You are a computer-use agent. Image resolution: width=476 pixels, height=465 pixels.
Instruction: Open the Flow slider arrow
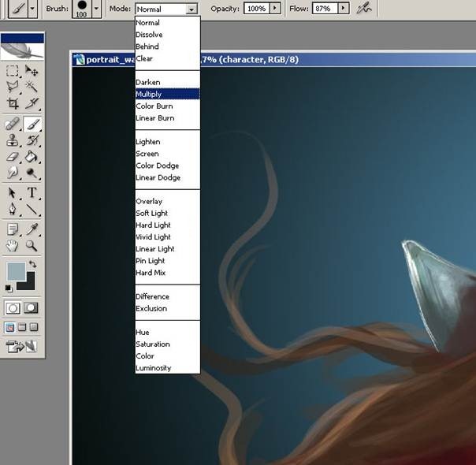coord(343,8)
